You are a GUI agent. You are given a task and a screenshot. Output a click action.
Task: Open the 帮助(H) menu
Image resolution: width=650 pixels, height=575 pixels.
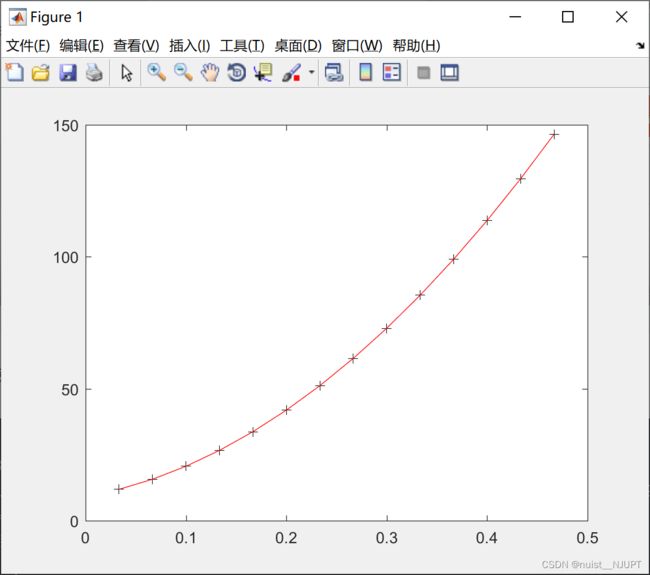coord(416,46)
